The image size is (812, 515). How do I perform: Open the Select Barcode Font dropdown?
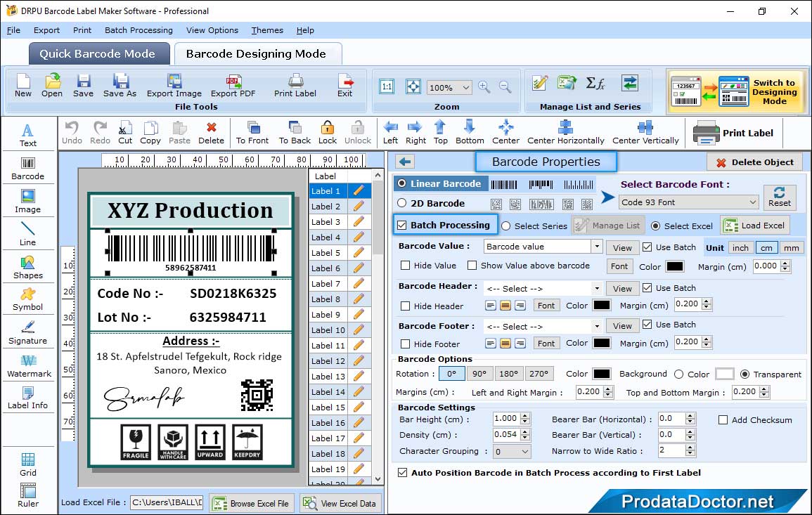click(689, 202)
